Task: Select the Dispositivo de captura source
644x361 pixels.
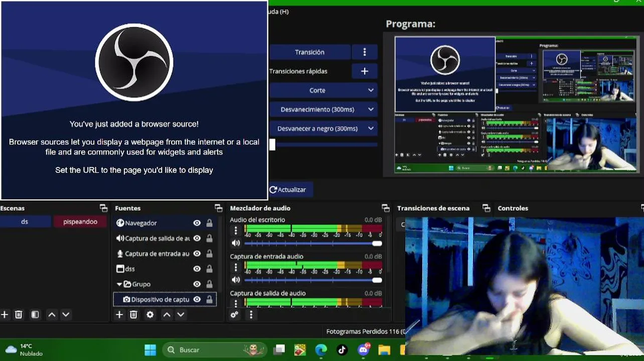Action: [165, 299]
